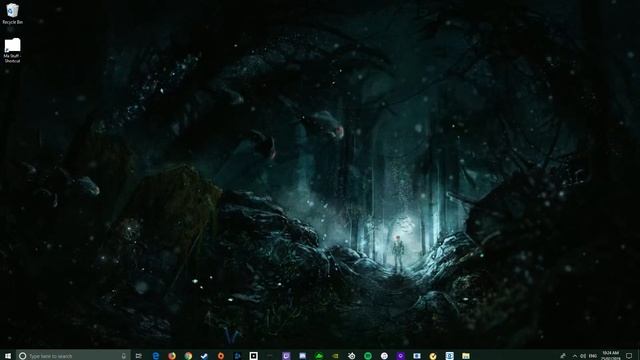Open the orange circle app on taskbar
This screenshot has width=640, height=360.
tap(221, 356)
